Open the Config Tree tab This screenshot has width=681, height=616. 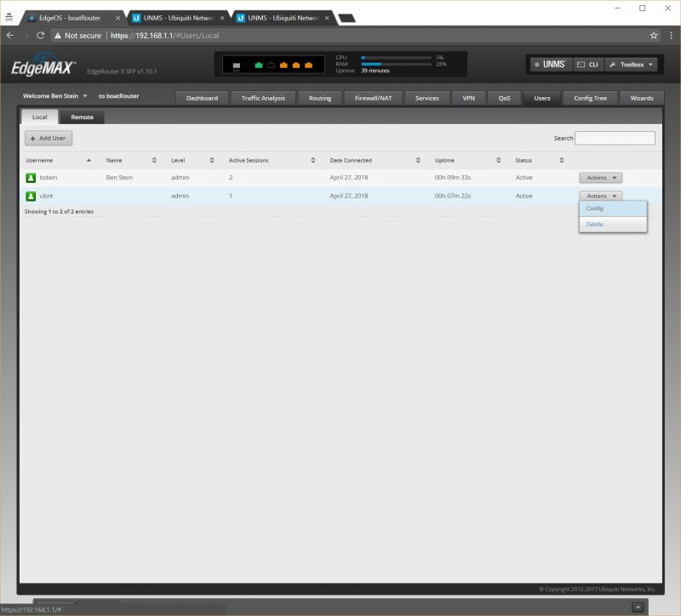tap(590, 98)
